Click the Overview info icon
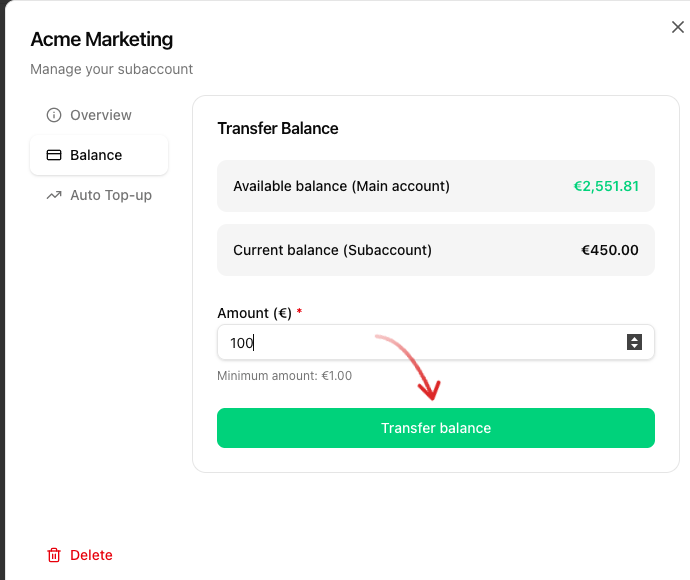Viewport: 690px width, 580px height. [x=54, y=115]
